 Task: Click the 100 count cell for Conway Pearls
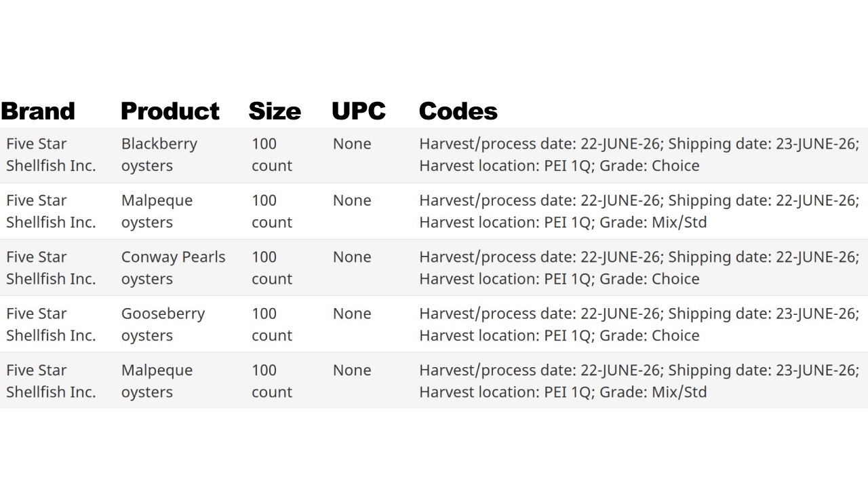(272, 268)
